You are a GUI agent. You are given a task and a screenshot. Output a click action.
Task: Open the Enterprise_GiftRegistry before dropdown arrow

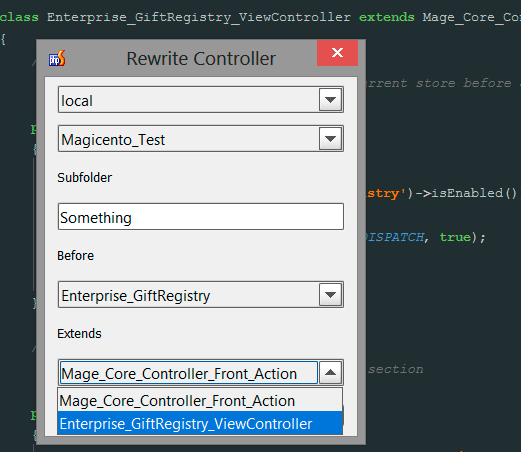330,295
